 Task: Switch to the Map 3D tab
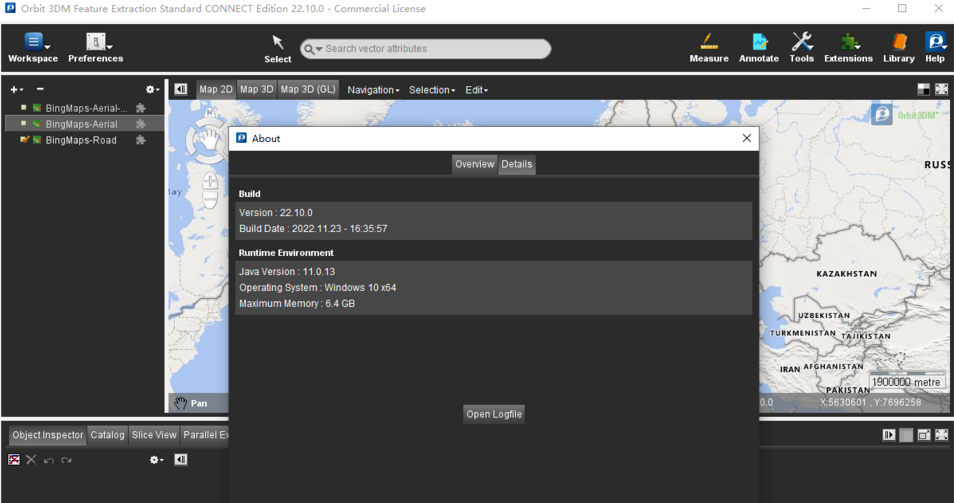click(x=257, y=89)
